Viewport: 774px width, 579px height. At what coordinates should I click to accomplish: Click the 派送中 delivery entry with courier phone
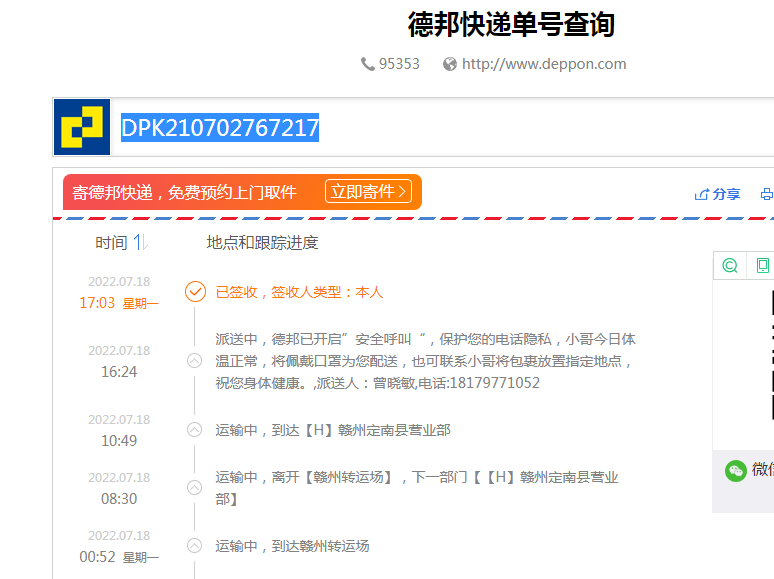425,361
